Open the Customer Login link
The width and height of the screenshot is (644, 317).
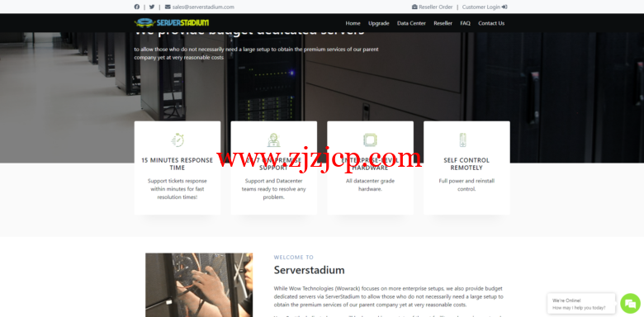(481, 7)
